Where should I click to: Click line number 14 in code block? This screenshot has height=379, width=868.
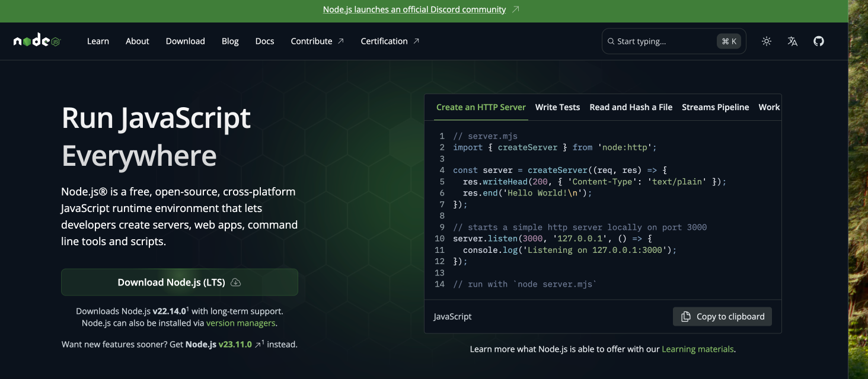(x=439, y=284)
